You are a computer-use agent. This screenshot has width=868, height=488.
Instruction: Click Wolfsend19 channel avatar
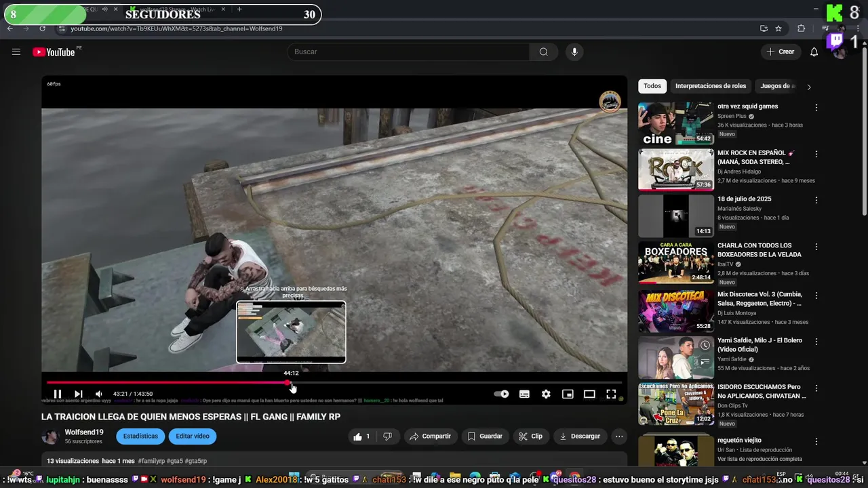pos(50,436)
